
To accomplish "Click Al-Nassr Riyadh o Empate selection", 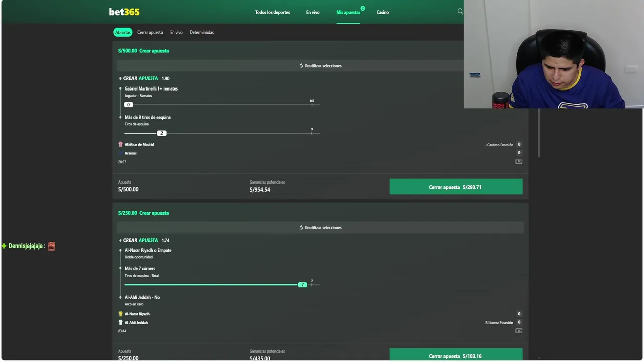I will (148, 250).
